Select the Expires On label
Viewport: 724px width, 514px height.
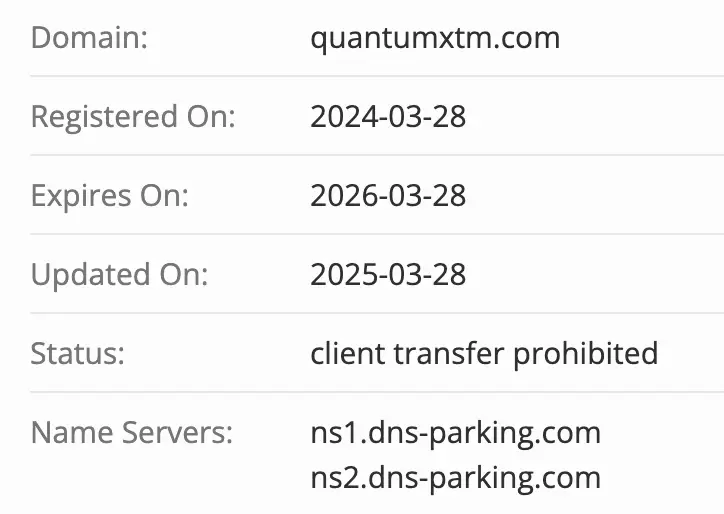click(109, 195)
